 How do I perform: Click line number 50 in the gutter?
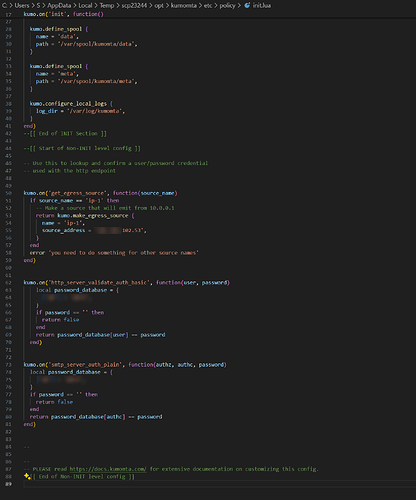8,193
